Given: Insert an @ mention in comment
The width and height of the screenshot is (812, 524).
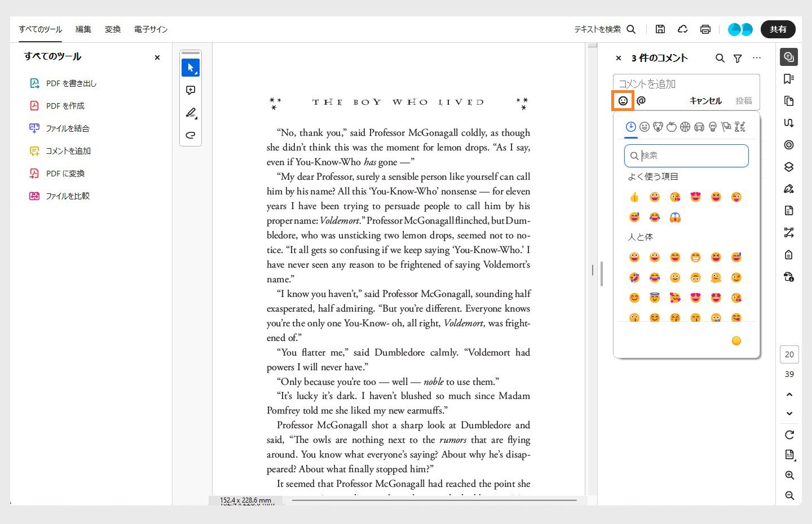Looking at the screenshot, I should (x=642, y=100).
